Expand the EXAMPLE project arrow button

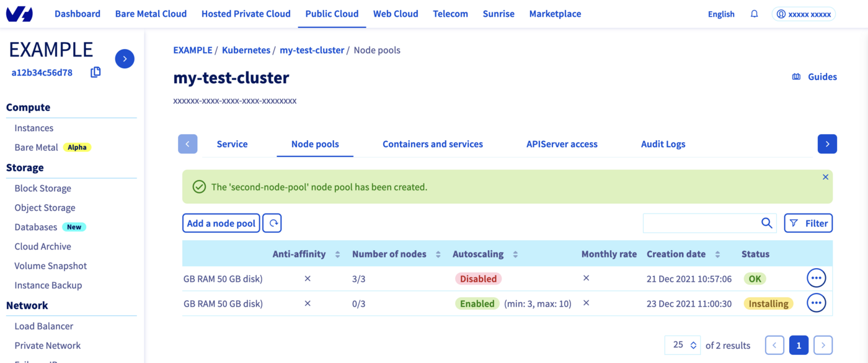tap(125, 59)
